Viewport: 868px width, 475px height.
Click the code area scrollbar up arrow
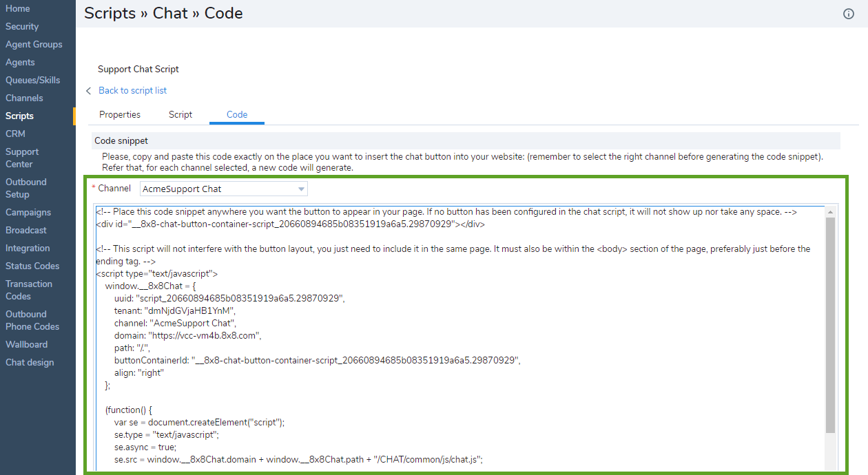point(830,211)
